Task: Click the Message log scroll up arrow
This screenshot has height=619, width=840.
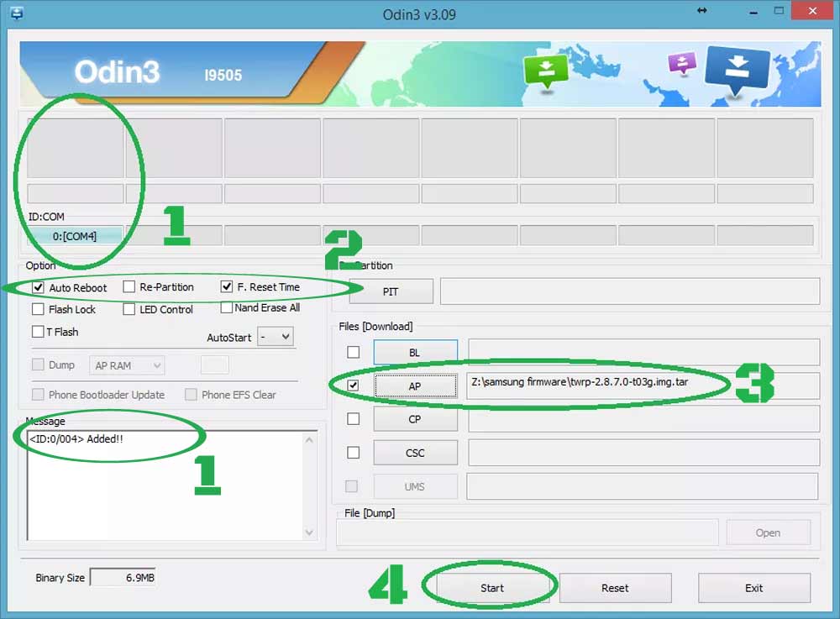Action: (310, 440)
